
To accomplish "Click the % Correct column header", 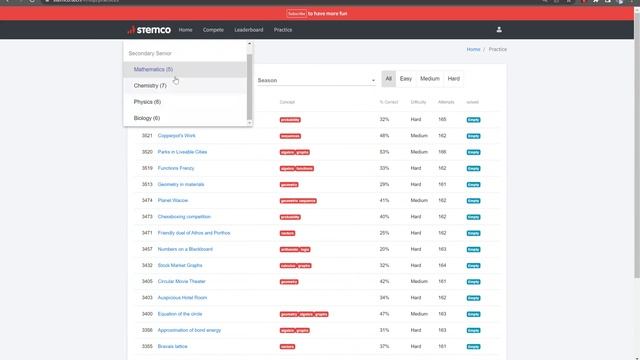I will pos(389,102).
